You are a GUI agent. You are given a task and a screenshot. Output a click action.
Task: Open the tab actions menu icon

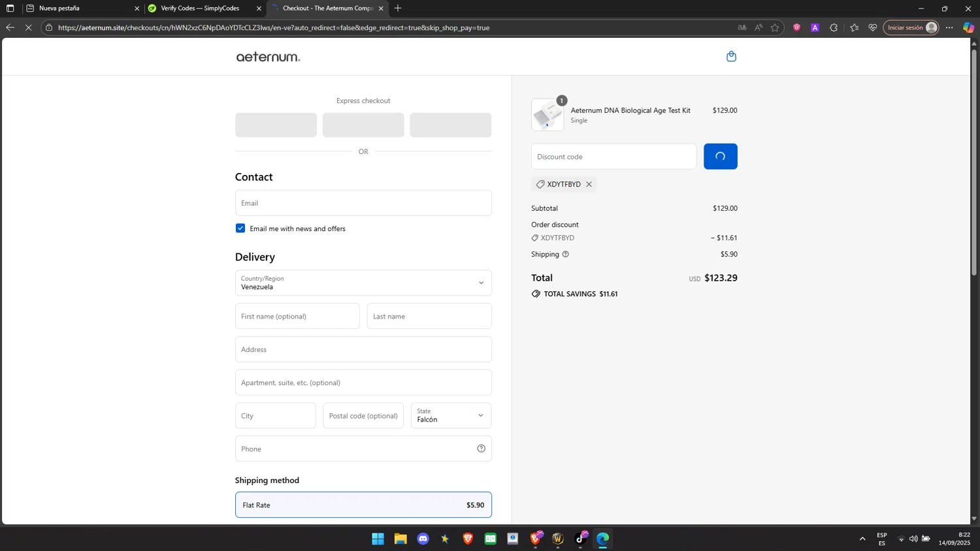pos(10,8)
